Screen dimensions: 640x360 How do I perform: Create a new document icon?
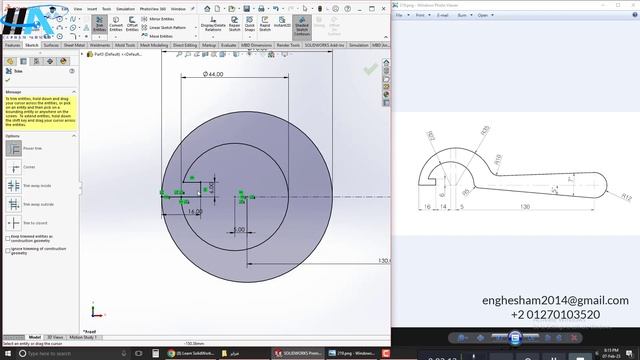point(218,9)
